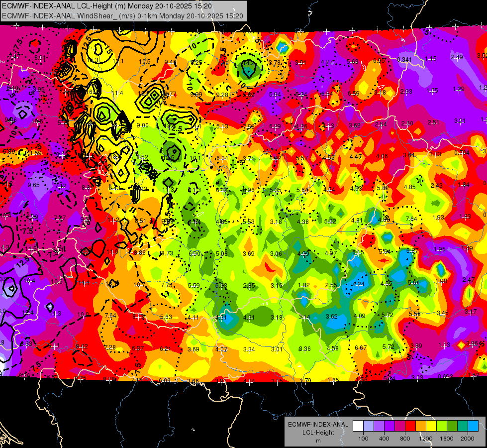Screen dimensions: 487x448
Task: Click the grid value 3.21
Action: 460,120
